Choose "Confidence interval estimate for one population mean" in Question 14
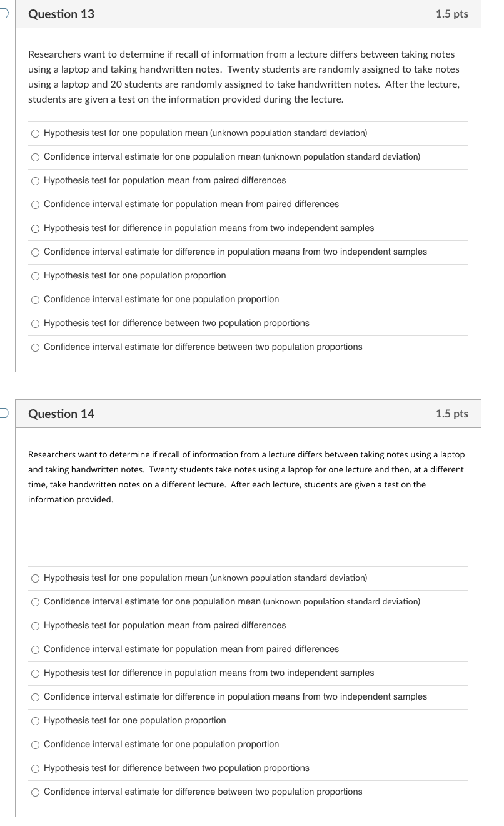 point(36,601)
